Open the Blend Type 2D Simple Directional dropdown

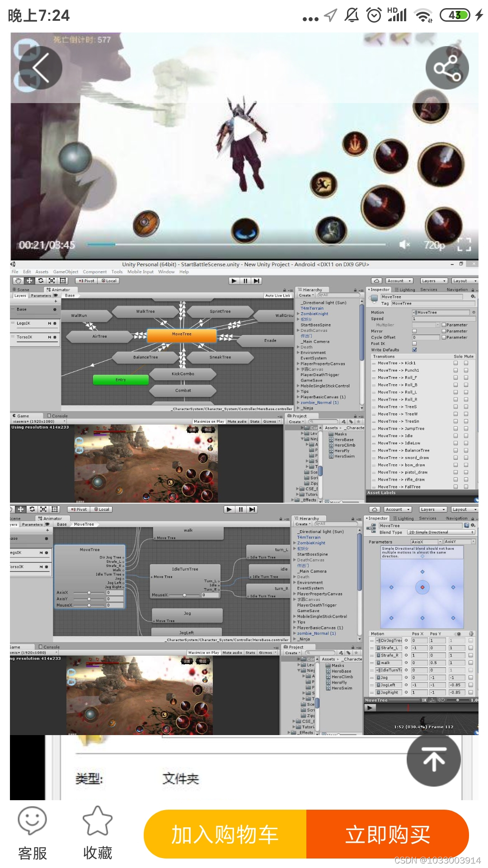441,532
